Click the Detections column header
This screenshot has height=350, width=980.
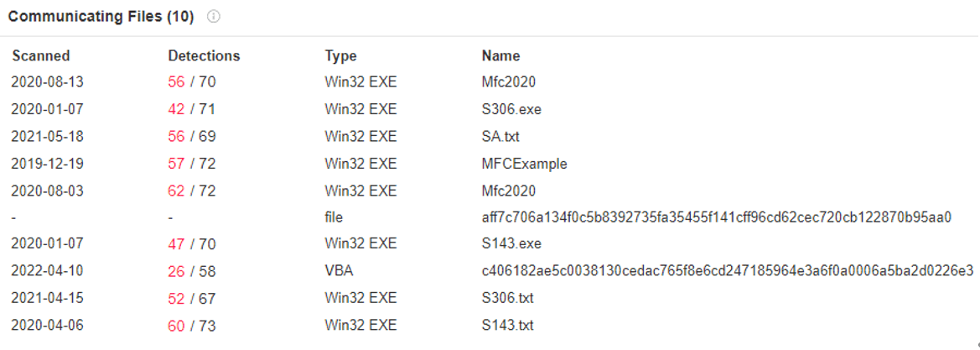(204, 55)
